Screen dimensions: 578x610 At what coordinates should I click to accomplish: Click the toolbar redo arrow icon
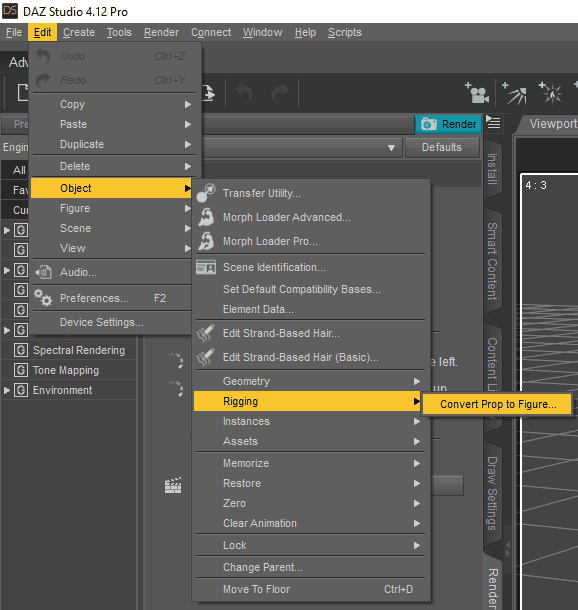click(280, 93)
